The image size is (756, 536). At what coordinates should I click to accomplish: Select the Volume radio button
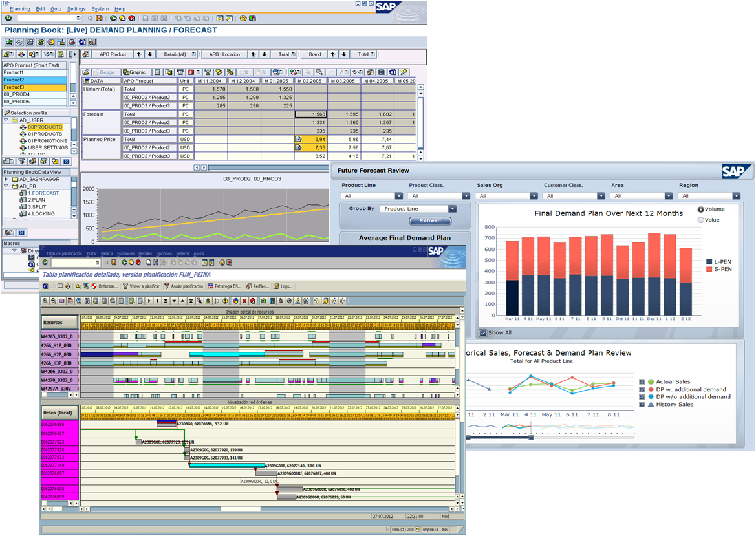click(x=700, y=209)
